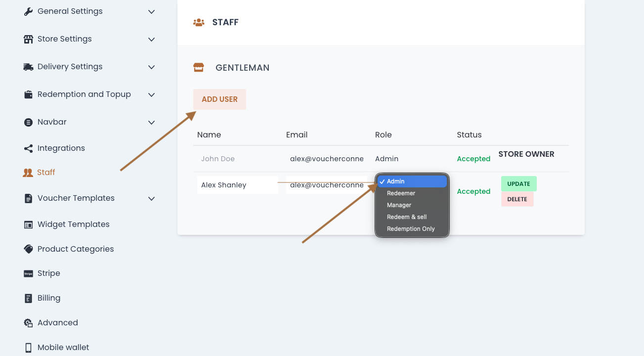This screenshot has width=644, height=356.
Task: Click the Alex Shanley name field
Action: click(x=237, y=185)
